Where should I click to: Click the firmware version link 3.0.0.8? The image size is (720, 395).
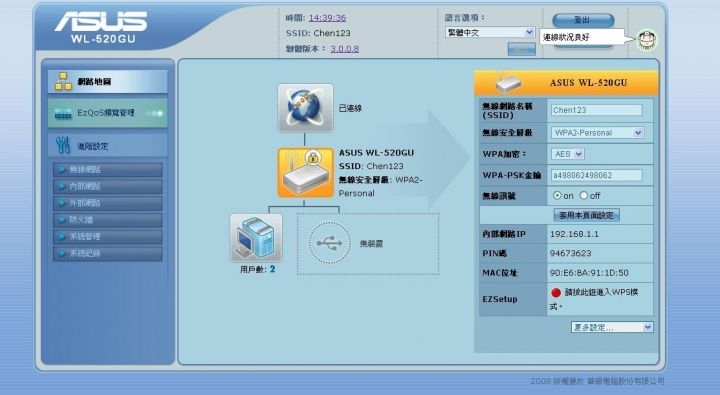[x=345, y=49]
